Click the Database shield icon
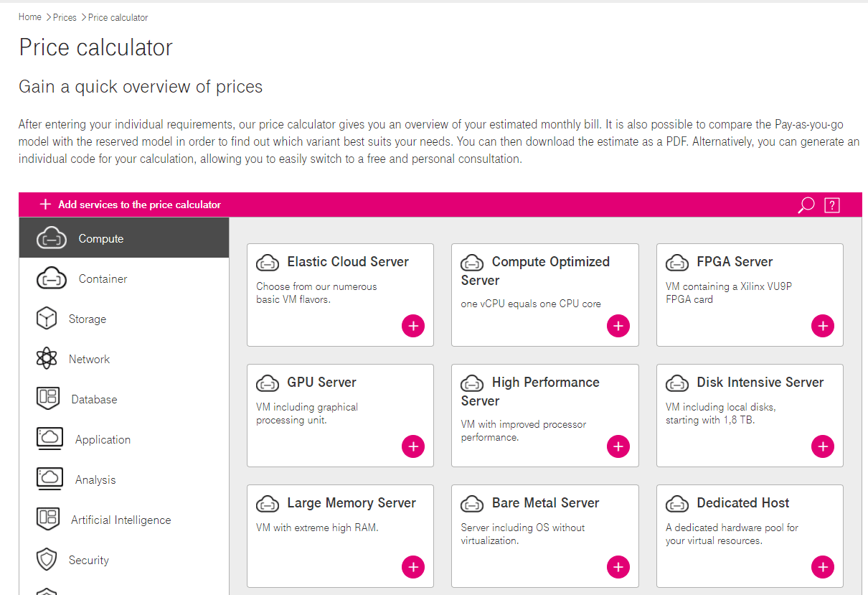The height and width of the screenshot is (595, 868). [x=48, y=399]
